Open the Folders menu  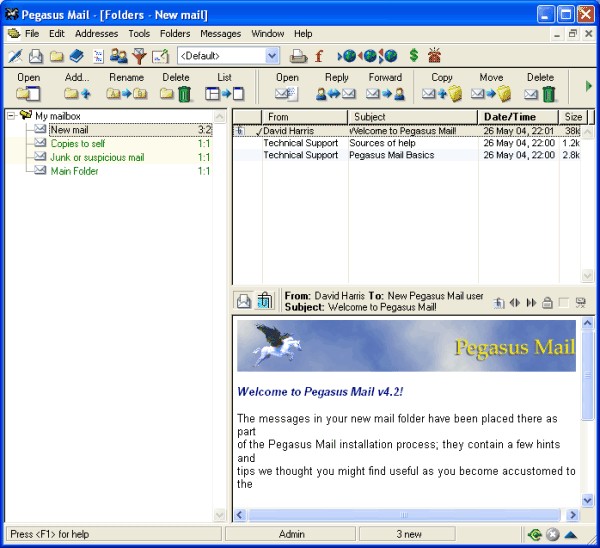click(175, 34)
